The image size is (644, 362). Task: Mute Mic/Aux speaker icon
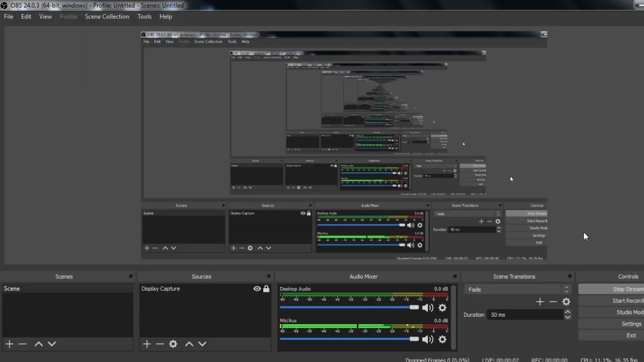tap(428, 339)
